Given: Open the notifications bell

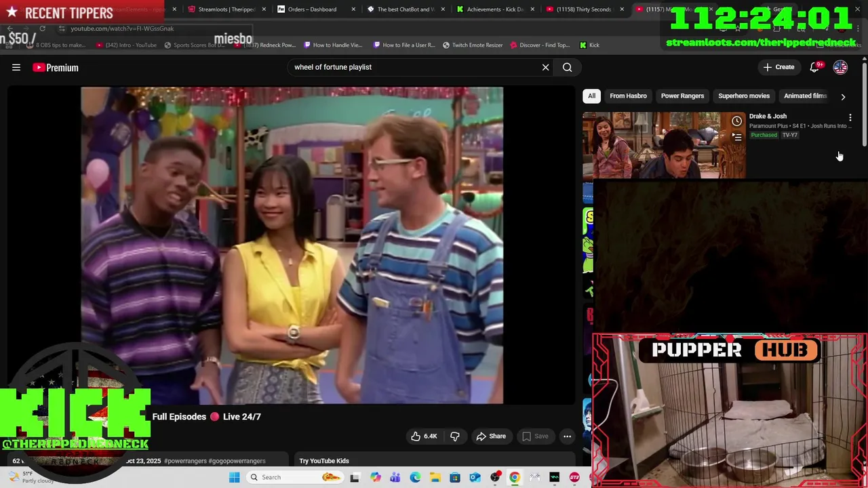Looking at the screenshot, I should [x=815, y=67].
